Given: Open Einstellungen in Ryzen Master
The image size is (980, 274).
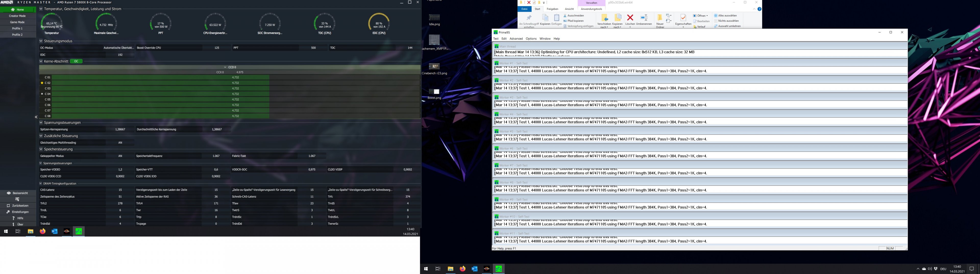Looking at the screenshot, I should [18, 212].
